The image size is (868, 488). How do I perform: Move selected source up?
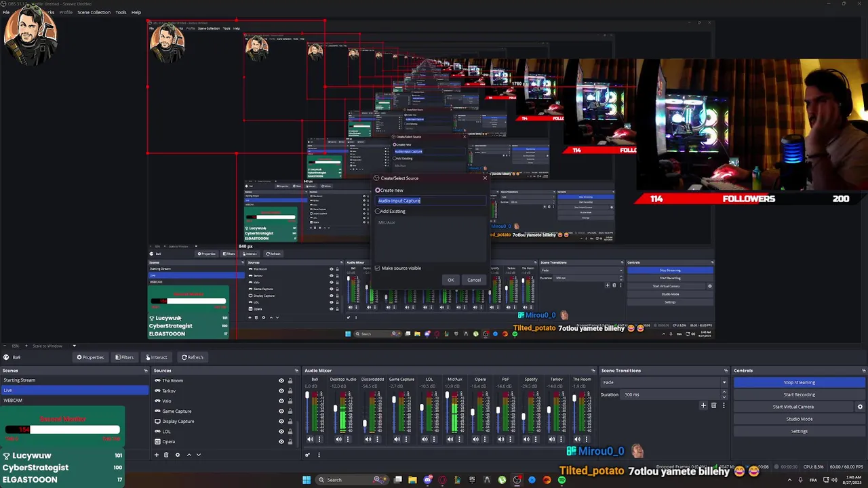tap(189, 455)
